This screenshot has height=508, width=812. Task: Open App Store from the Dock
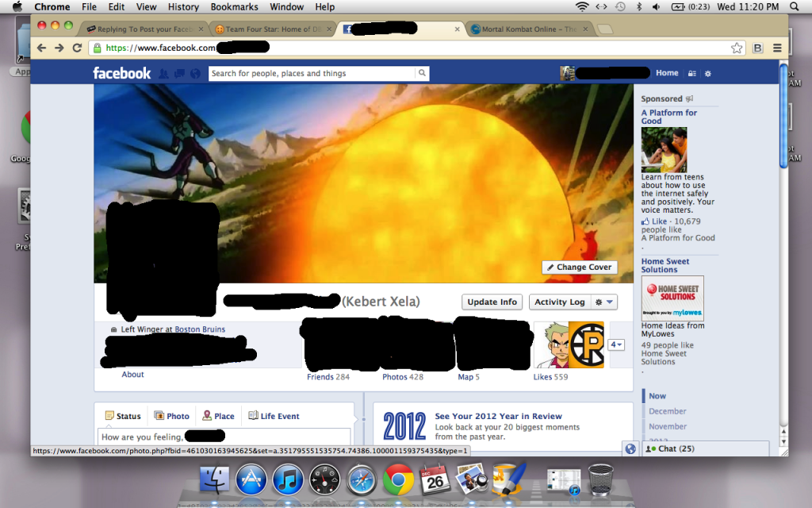251,479
